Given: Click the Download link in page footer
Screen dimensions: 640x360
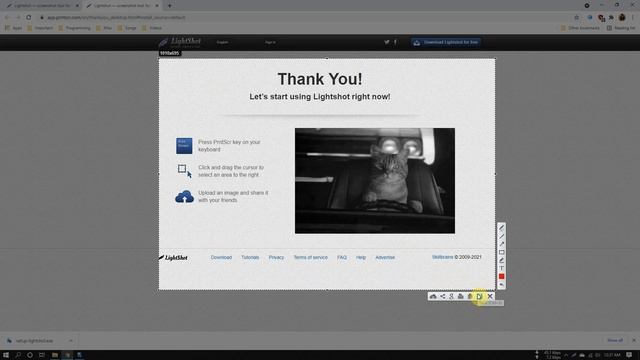Looking at the screenshot, I should tap(221, 258).
